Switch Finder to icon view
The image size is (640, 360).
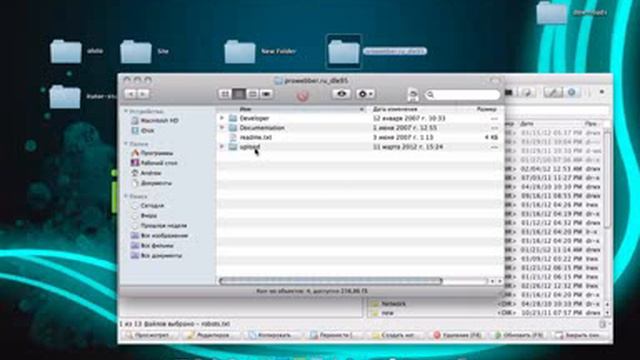(225, 94)
